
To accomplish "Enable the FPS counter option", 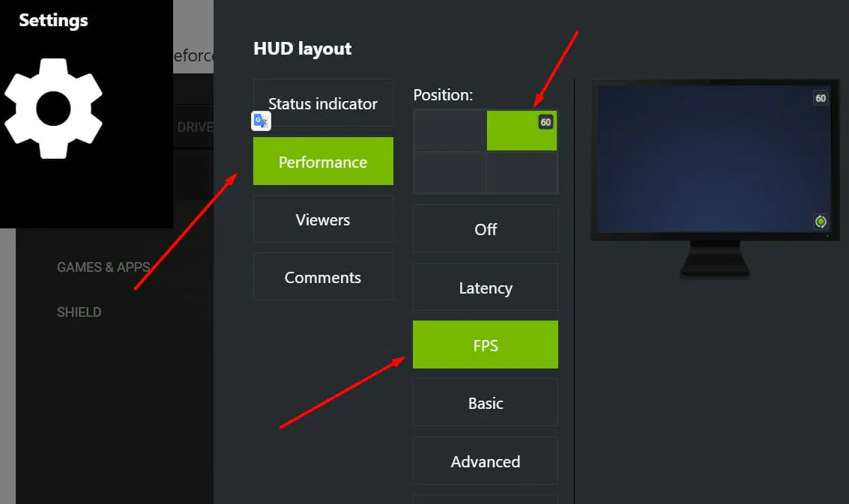I will point(486,345).
